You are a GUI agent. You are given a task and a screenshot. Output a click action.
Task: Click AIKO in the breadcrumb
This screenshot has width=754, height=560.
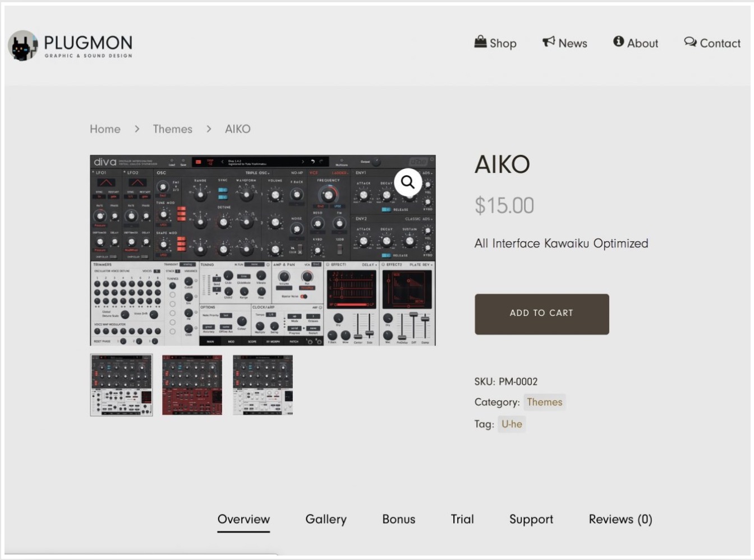pyautogui.click(x=237, y=129)
